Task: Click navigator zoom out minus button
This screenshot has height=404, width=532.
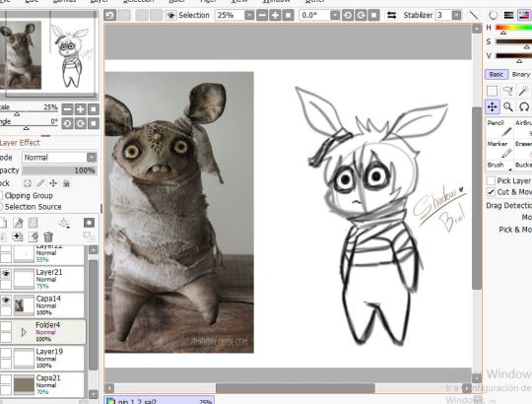Action: 68,109
